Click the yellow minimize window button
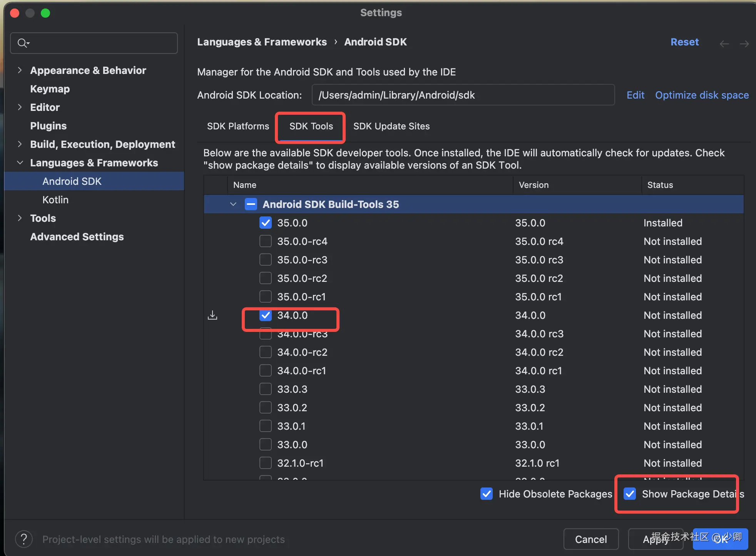Screen dimensions: 756x556 pyautogui.click(x=30, y=13)
